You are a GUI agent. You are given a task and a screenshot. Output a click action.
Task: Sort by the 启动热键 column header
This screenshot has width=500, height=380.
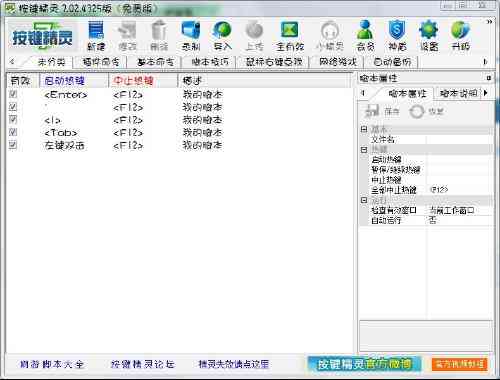point(74,81)
